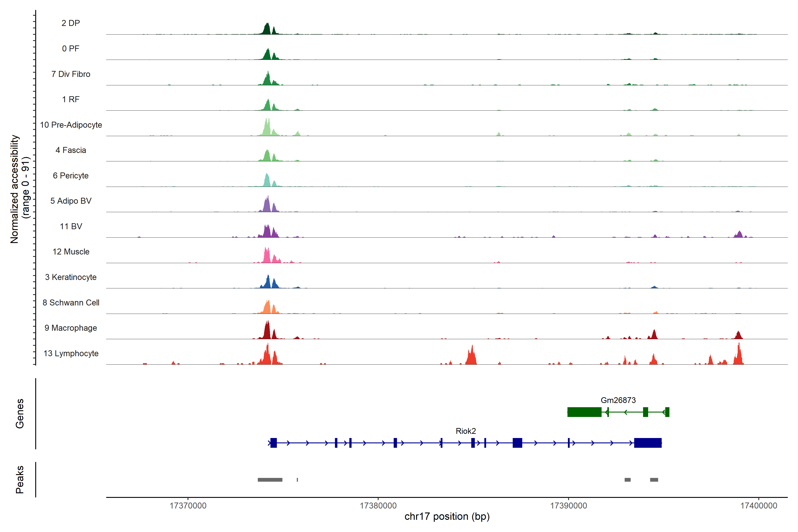
Task: Click the 13 Lymphocyte track label
Action: click(x=71, y=353)
